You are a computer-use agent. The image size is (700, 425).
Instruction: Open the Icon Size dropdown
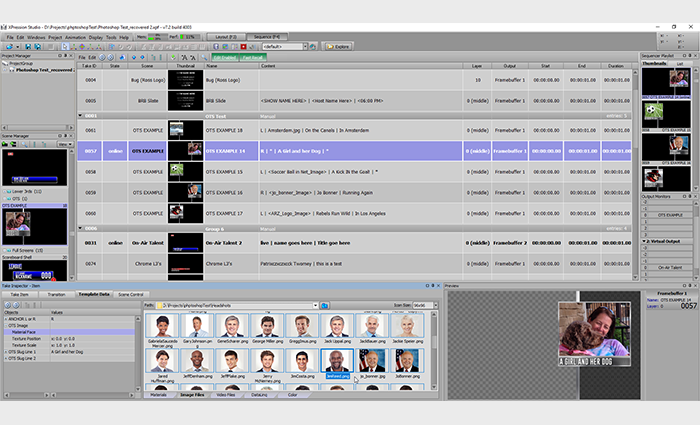tap(425, 304)
